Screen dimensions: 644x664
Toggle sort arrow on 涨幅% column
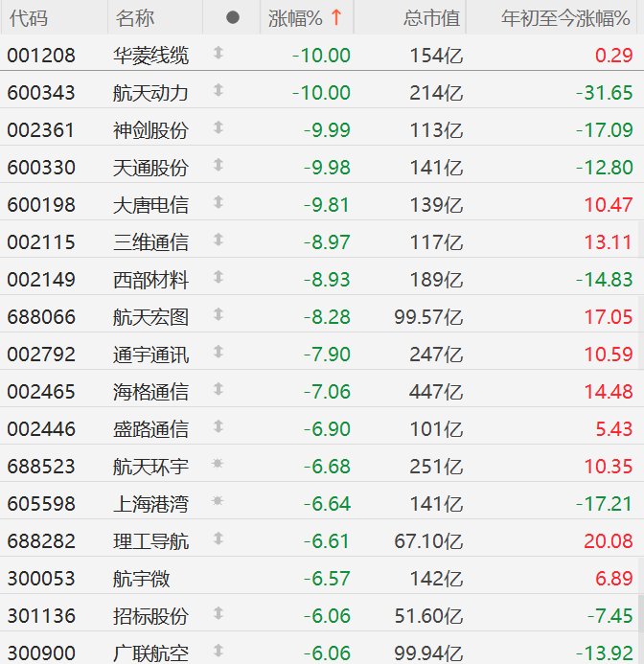335,17
